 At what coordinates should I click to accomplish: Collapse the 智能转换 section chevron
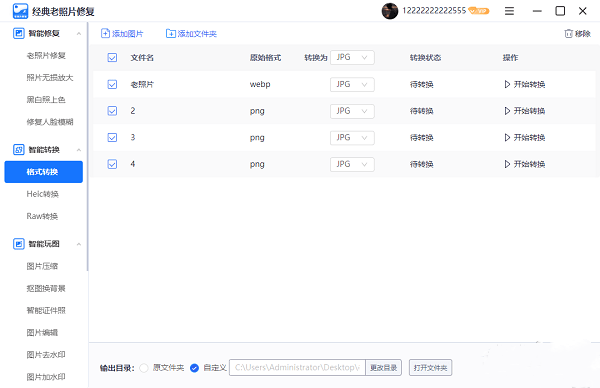(x=79, y=150)
